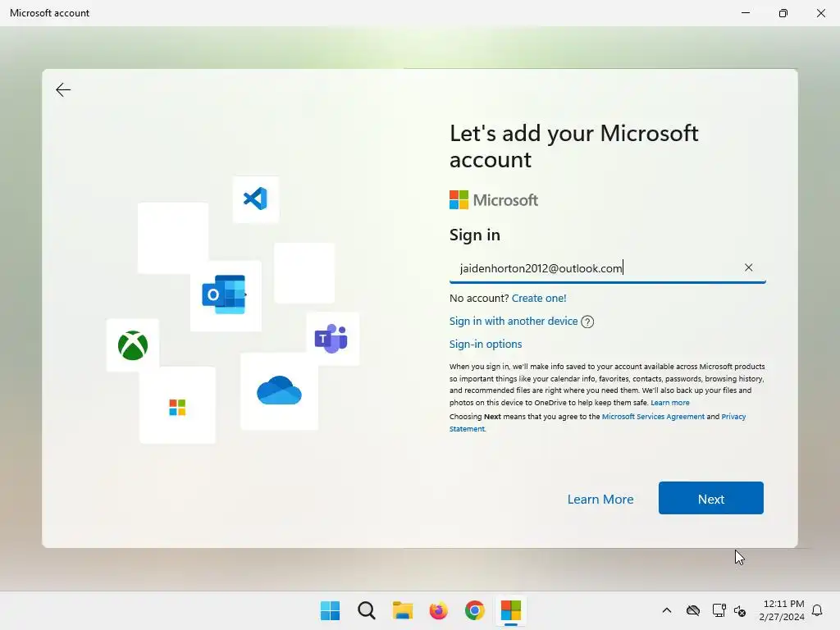The image size is (840, 630).
Task: Open Microsoft Services Agreement link
Action: [x=653, y=416]
